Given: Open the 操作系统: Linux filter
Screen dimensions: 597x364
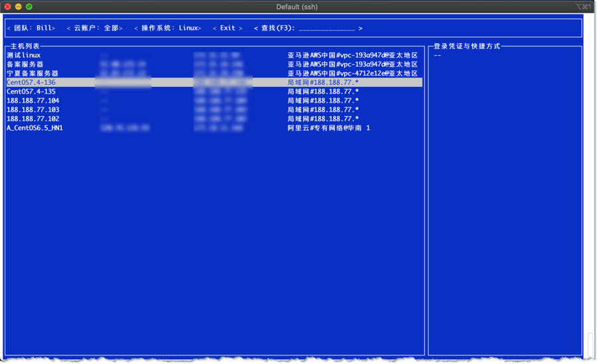Looking at the screenshot, I should [x=168, y=29].
